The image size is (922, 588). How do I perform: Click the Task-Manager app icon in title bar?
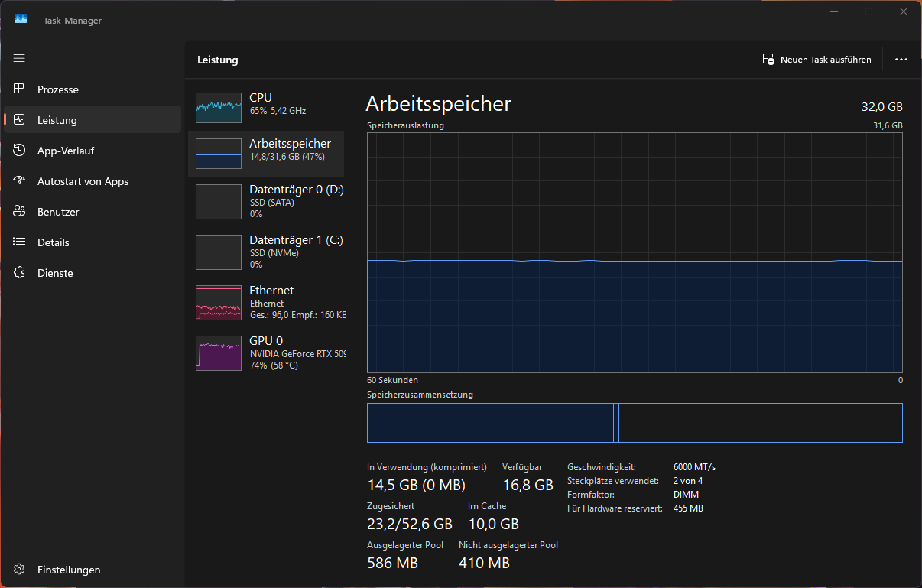coord(21,19)
